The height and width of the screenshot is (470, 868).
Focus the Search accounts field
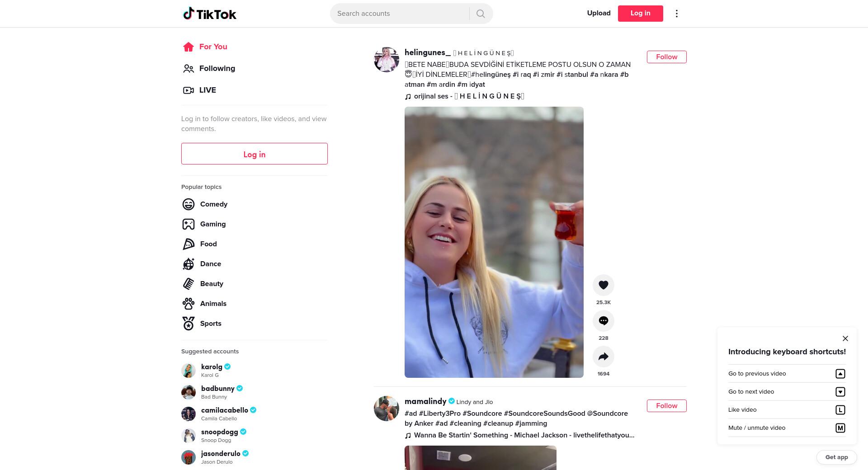click(401, 14)
